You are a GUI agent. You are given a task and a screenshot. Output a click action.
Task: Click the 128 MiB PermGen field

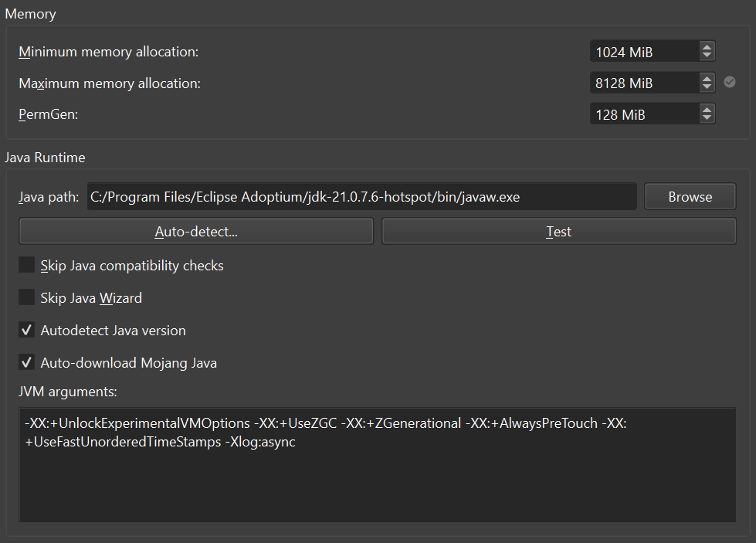(x=645, y=114)
